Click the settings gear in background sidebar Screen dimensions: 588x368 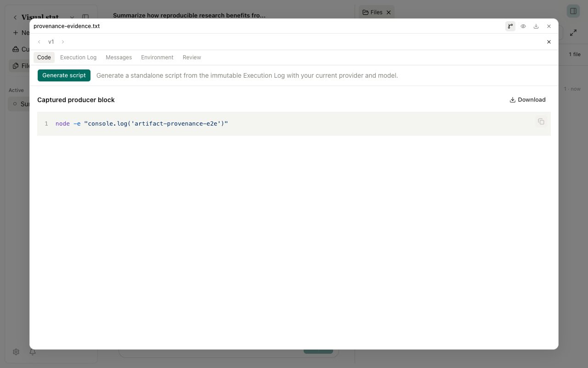pyautogui.click(x=16, y=352)
